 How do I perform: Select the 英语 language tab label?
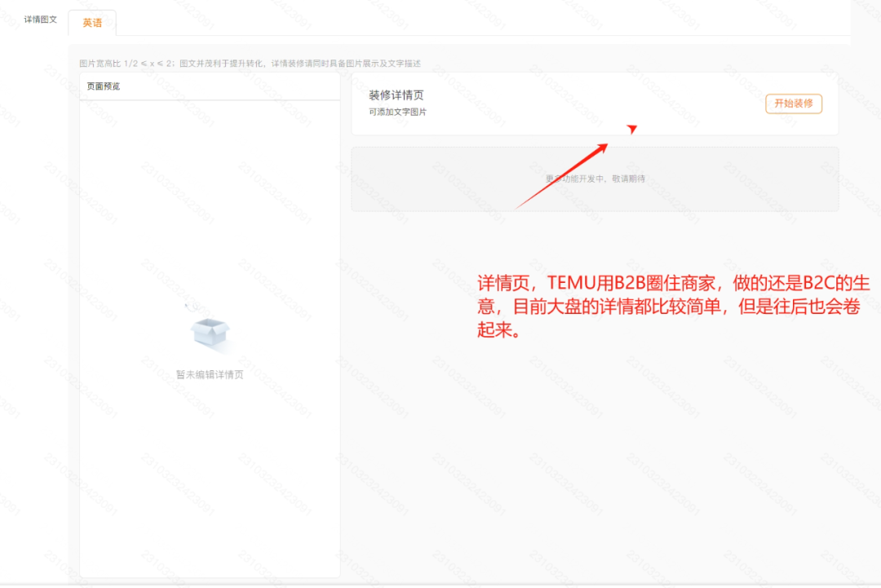coord(92,23)
